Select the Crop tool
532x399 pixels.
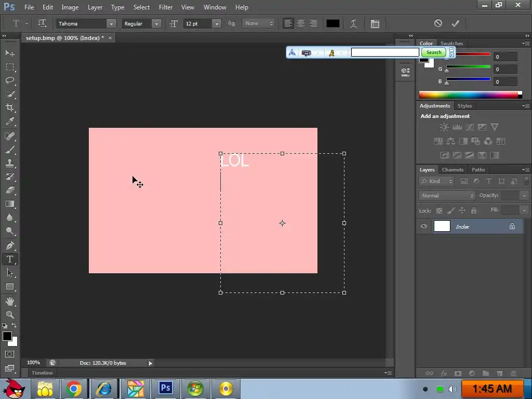[10, 108]
